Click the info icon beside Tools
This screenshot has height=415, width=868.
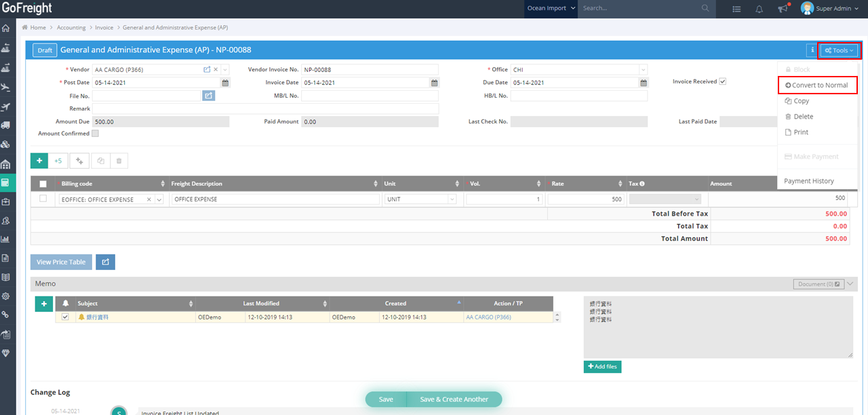pyautogui.click(x=812, y=50)
